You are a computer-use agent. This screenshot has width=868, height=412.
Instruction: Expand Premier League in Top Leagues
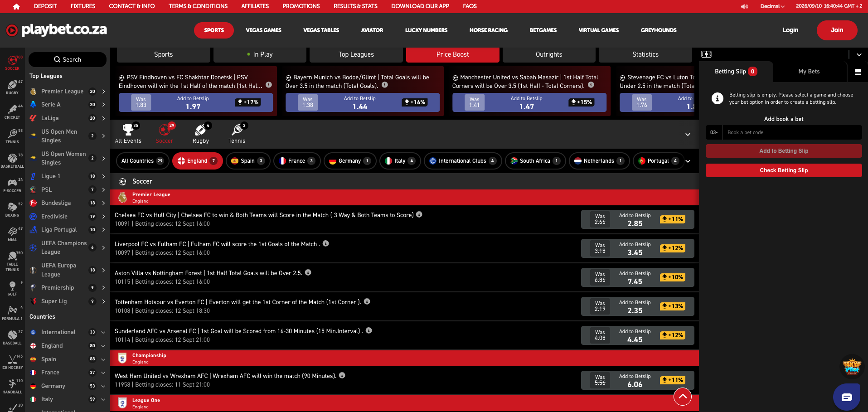[x=103, y=92]
